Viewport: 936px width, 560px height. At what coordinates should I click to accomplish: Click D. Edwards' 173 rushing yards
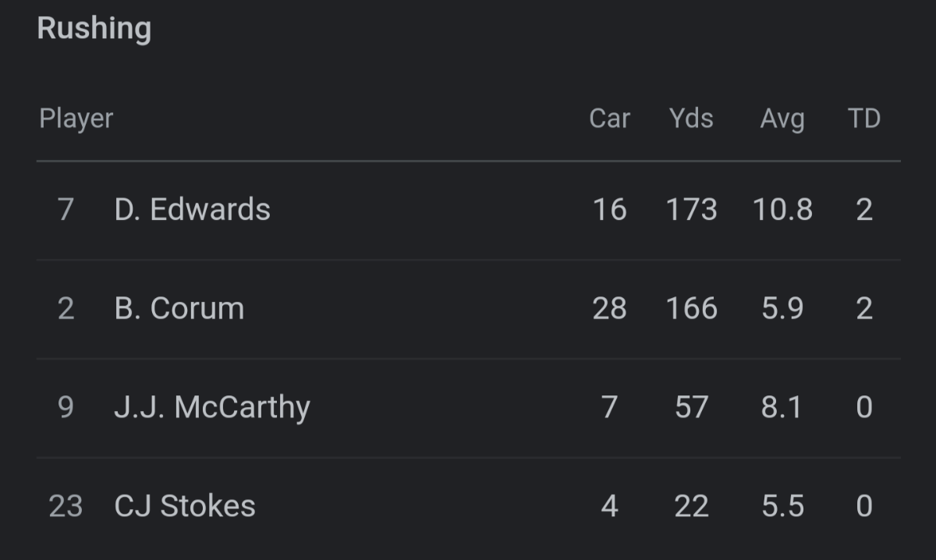tap(691, 210)
